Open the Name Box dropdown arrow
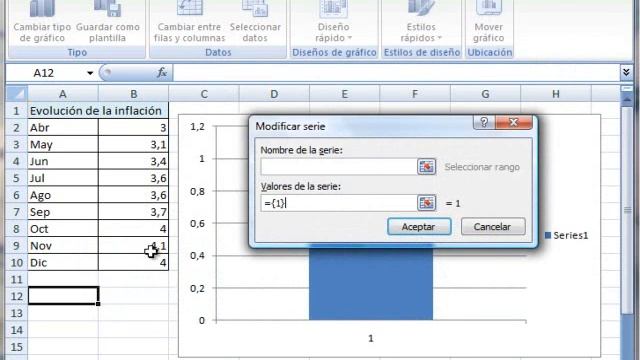The image size is (640, 360). click(90, 73)
